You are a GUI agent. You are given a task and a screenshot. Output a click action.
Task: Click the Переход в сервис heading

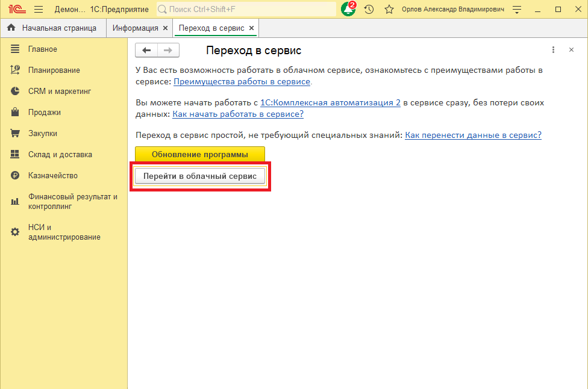pos(254,50)
